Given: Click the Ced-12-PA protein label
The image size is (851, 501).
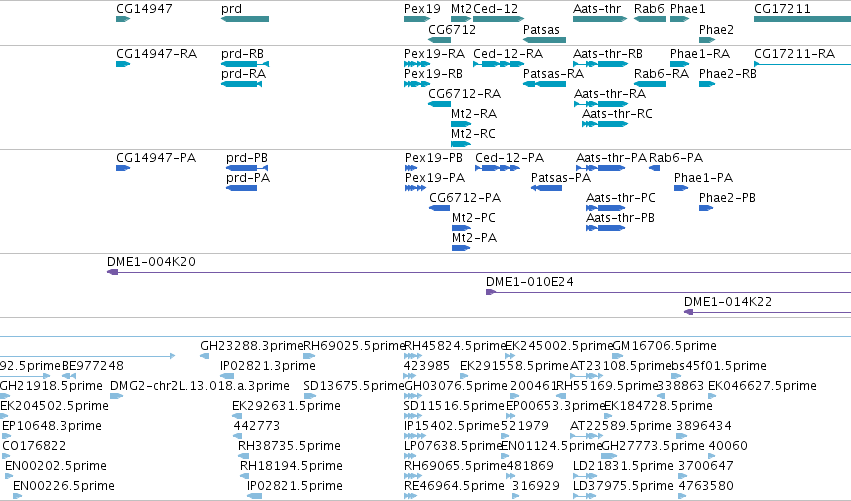Looking at the screenshot, I should (x=510, y=158).
